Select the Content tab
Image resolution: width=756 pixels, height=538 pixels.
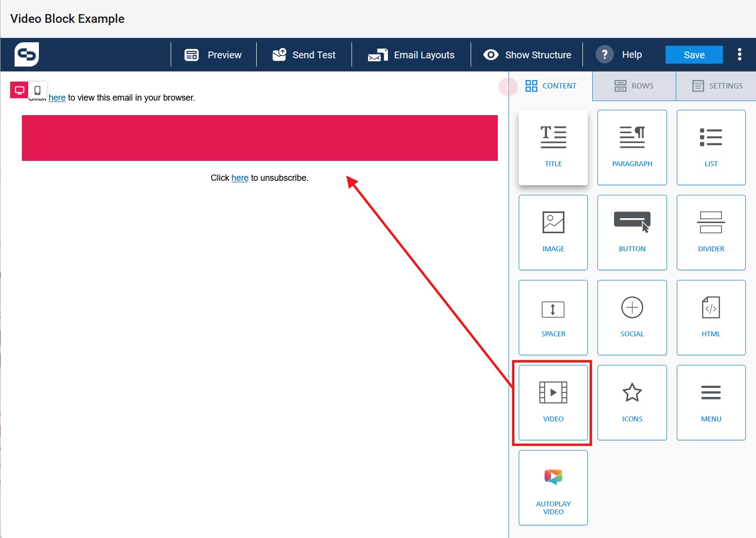(x=550, y=86)
